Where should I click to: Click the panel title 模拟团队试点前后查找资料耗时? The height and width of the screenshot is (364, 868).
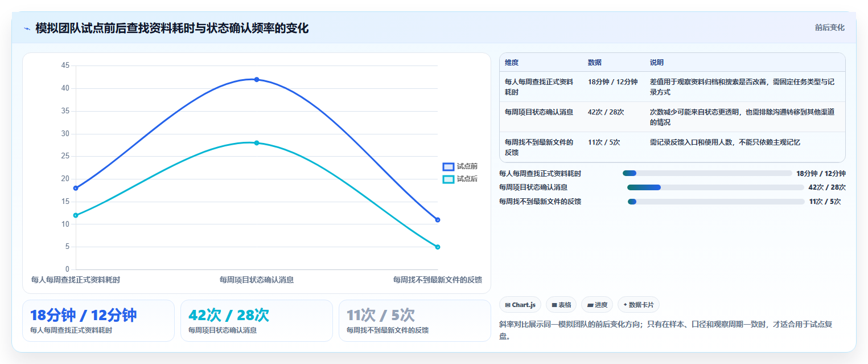(x=172, y=28)
